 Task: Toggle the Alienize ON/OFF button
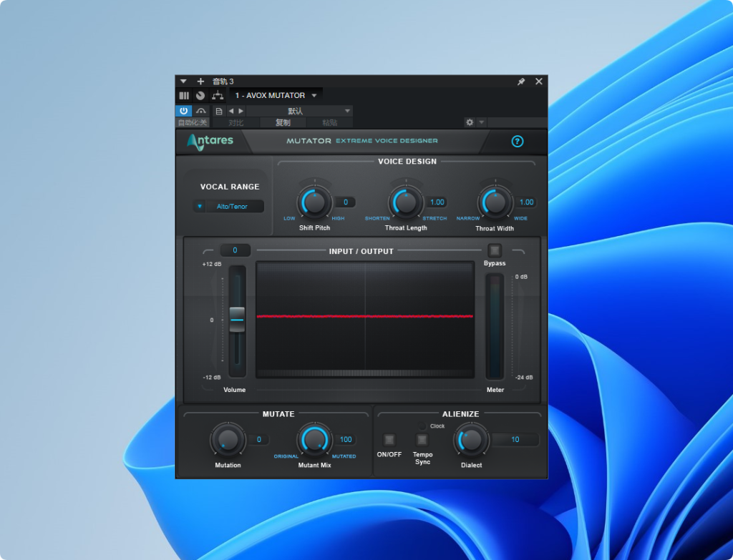tap(389, 440)
